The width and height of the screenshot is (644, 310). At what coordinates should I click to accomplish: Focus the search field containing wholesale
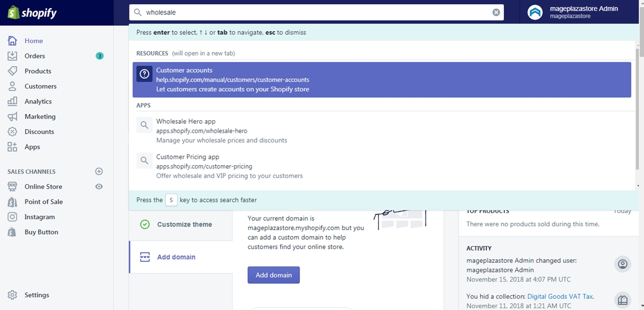tap(316, 12)
